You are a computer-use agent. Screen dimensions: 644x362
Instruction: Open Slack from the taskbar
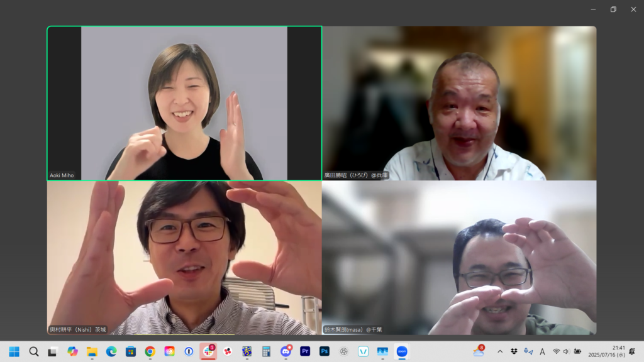point(208,351)
